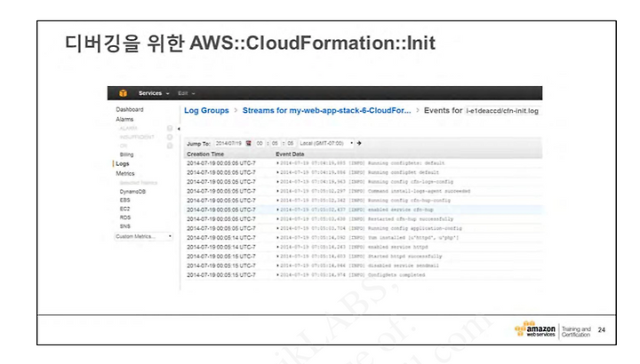640x364 pixels.
Task: Expand the 'Running config cfn-hup-config' event
Action: (278, 201)
